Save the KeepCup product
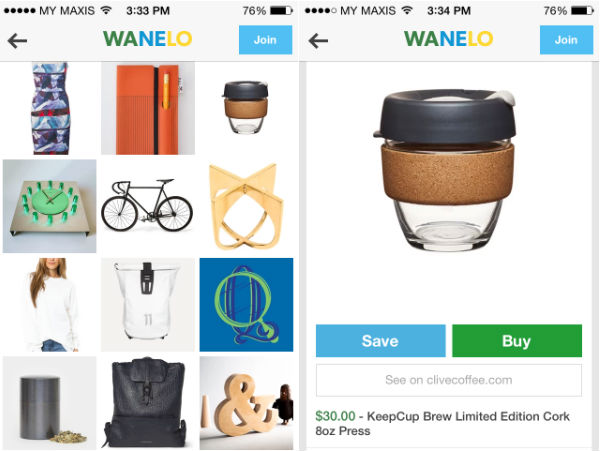Image resolution: width=600 pixels, height=451 pixels. pyautogui.click(x=381, y=340)
